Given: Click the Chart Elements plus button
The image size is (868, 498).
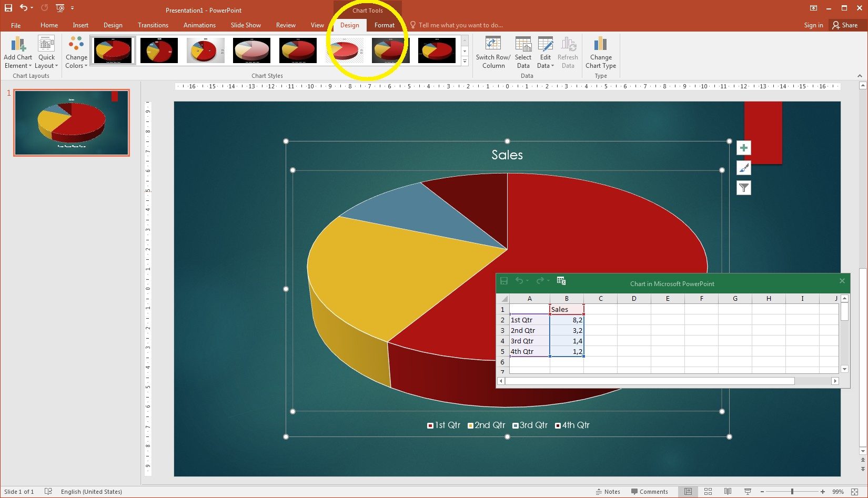Looking at the screenshot, I should (743, 148).
